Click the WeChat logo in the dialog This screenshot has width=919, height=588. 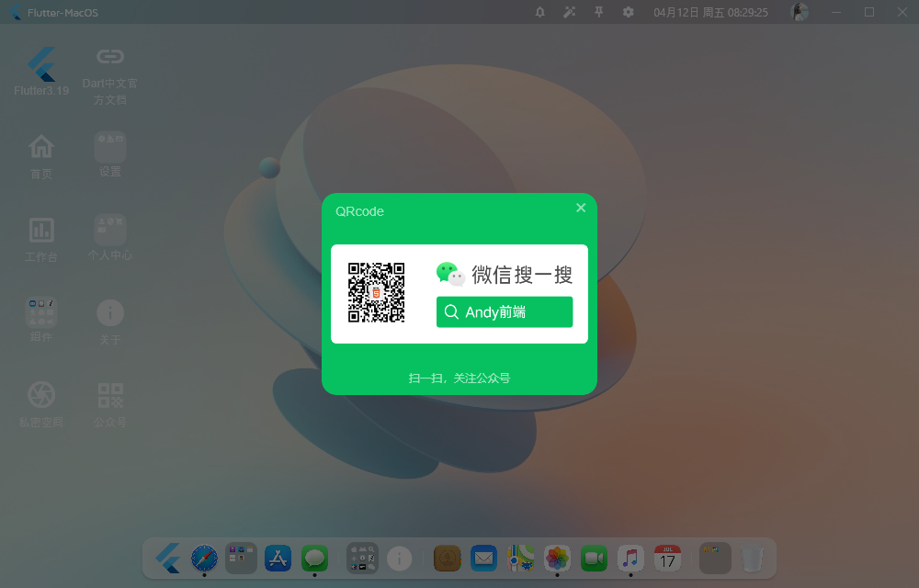pyautogui.click(x=450, y=274)
